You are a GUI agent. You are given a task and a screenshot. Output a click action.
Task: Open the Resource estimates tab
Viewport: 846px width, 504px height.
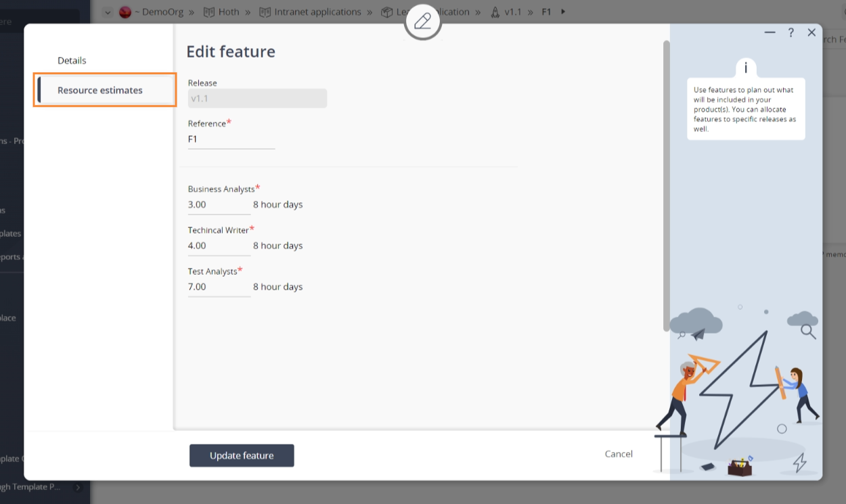tap(104, 89)
